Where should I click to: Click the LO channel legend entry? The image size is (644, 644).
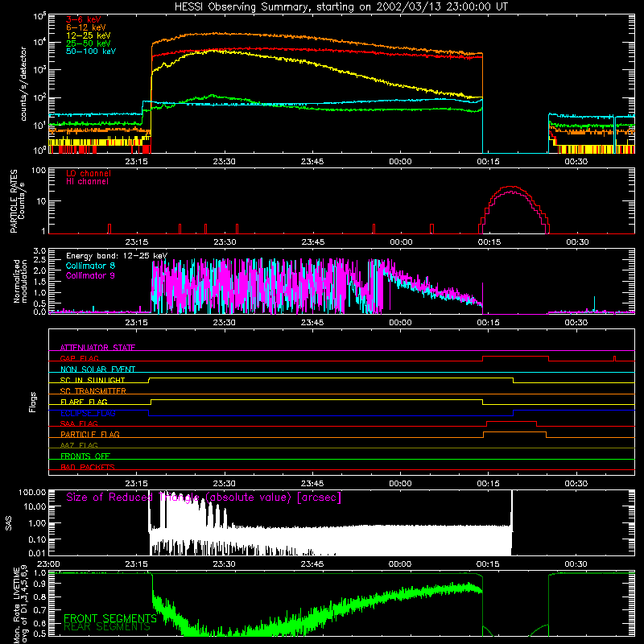click(x=89, y=173)
